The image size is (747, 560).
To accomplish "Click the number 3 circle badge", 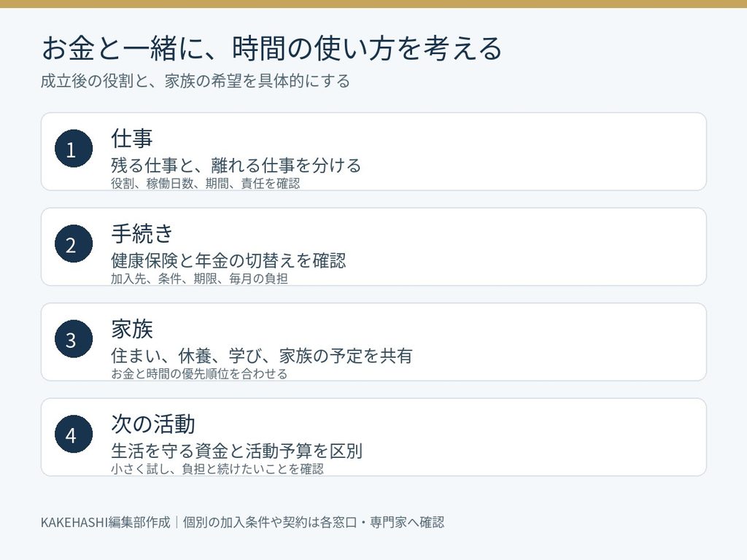I will (x=74, y=339).
